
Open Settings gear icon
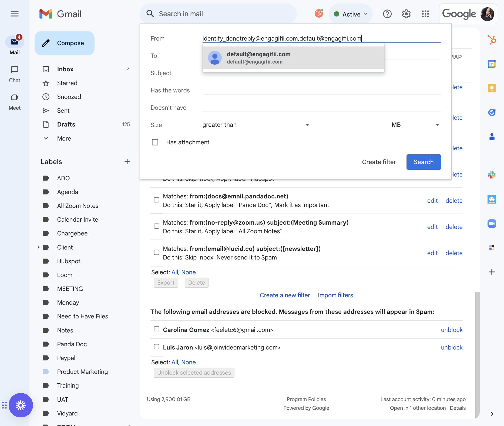pyautogui.click(x=406, y=14)
